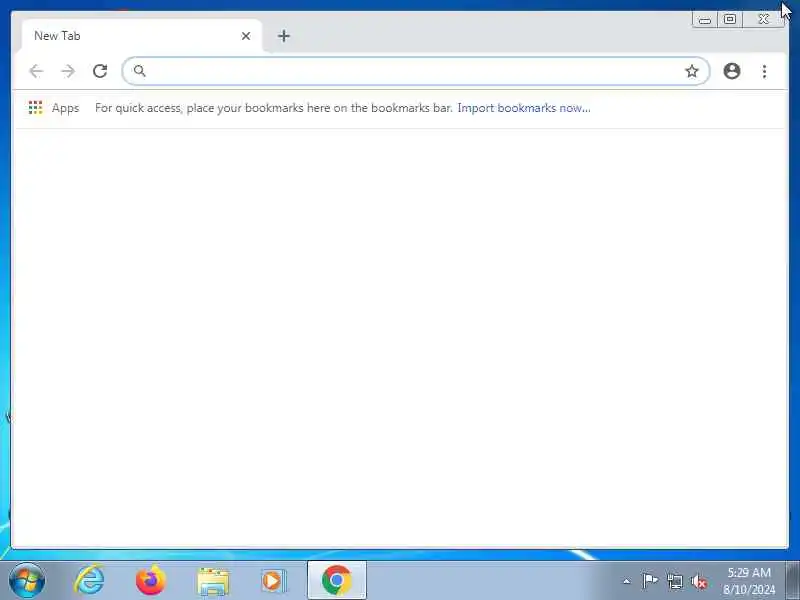
Task: Click the forward navigation arrow
Action: tap(68, 71)
